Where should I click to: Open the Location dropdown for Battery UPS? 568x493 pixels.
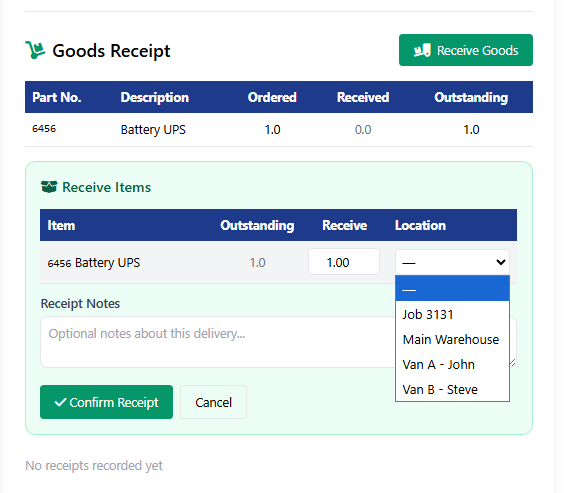pos(452,262)
